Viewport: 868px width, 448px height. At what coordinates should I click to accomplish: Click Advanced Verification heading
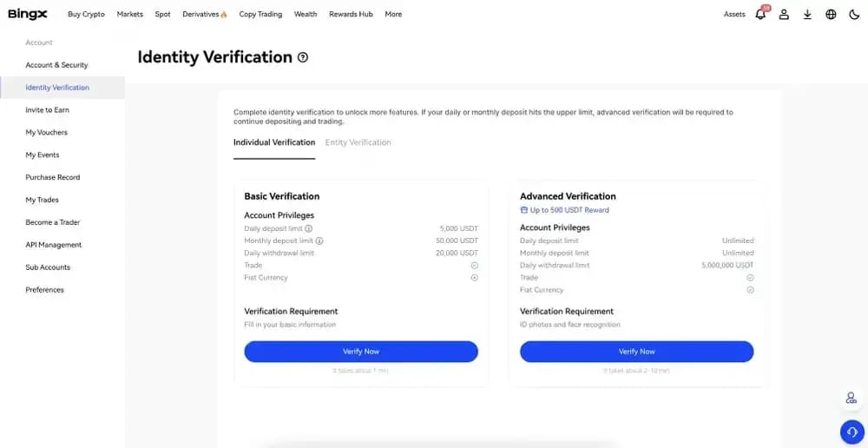pyautogui.click(x=568, y=196)
